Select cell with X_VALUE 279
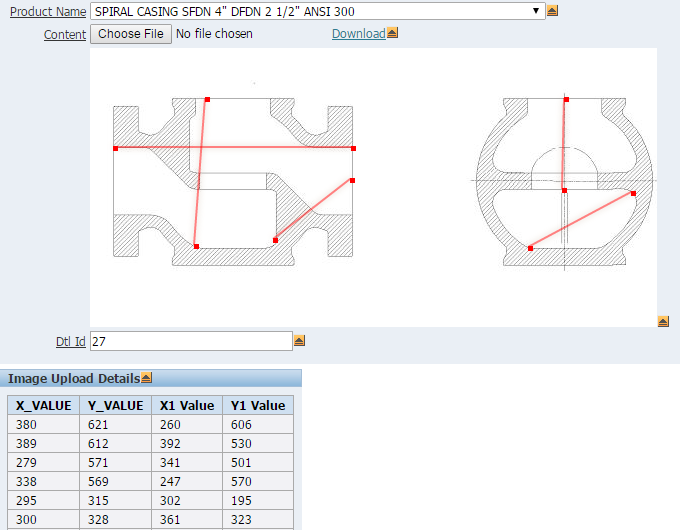683x530 pixels. (x=44, y=462)
